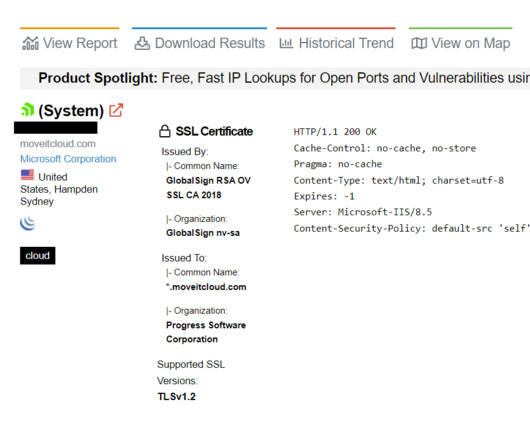Click the Product Spotlight banner
The image size is (530, 442).
pos(275,78)
